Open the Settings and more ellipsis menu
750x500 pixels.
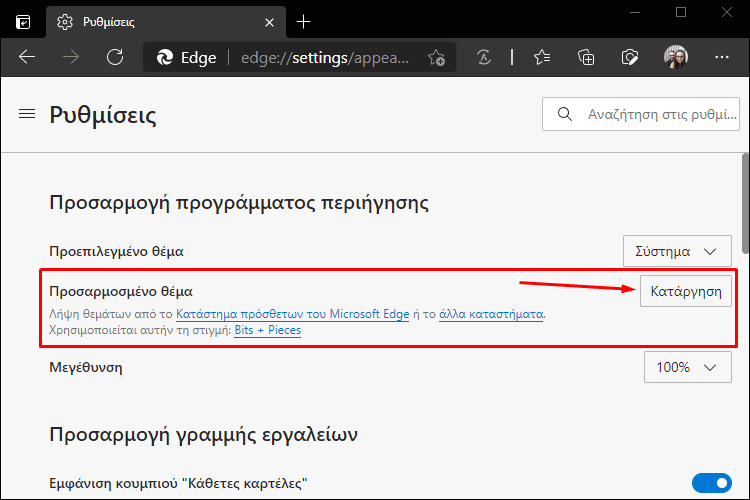coord(721,57)
